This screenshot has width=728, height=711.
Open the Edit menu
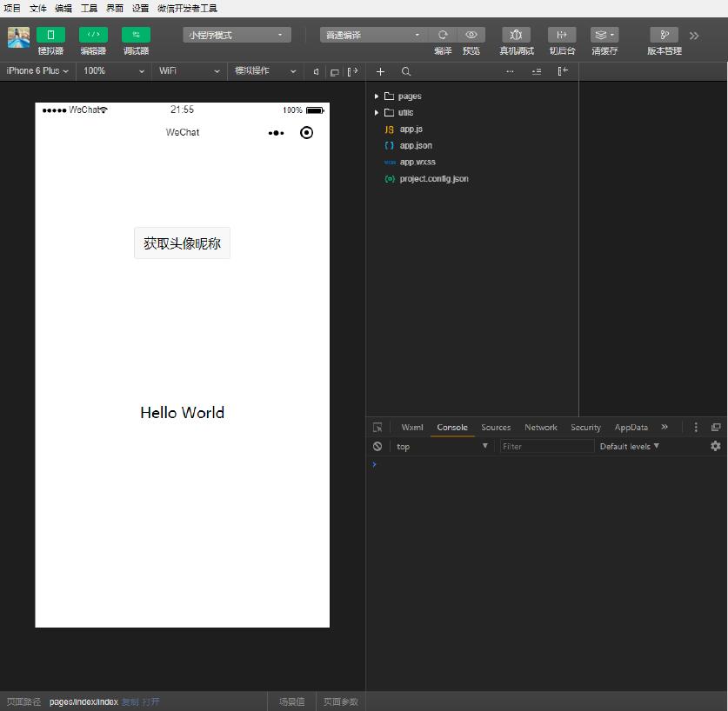(63, 9)
